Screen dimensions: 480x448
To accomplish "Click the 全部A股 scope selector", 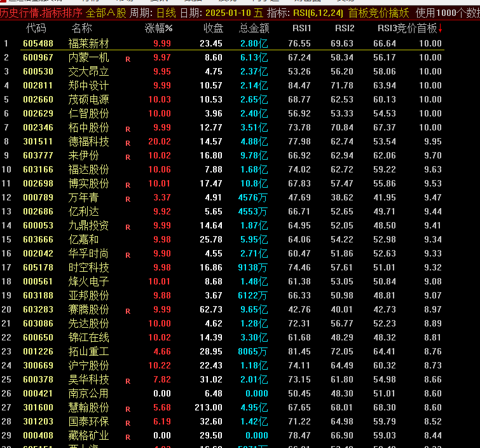I will coord(106,13).
